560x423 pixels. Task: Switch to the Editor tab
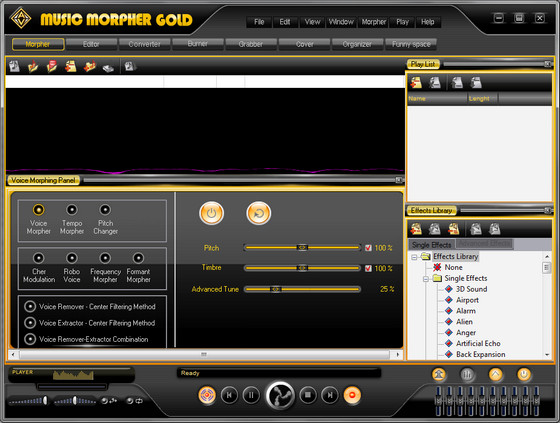click(91, 44)
